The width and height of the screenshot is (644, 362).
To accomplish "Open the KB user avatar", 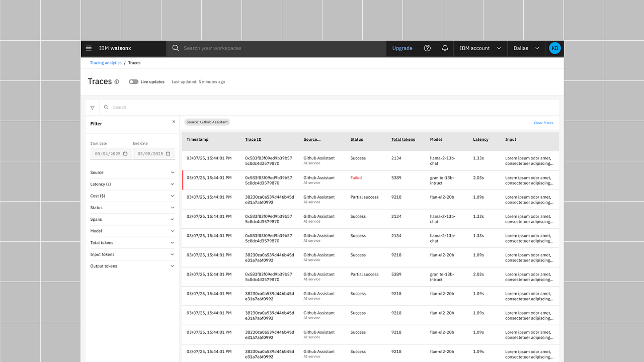I will [554, 48].
